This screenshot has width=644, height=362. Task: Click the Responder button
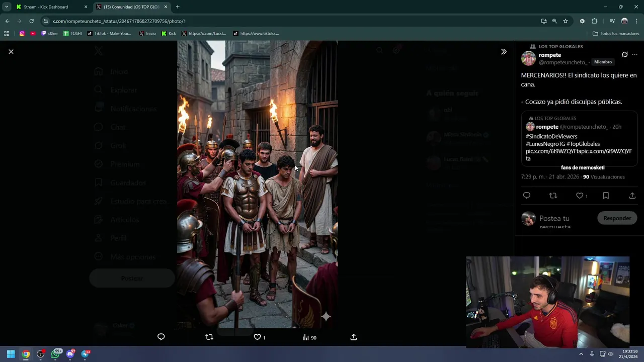(x=617, y=218)
